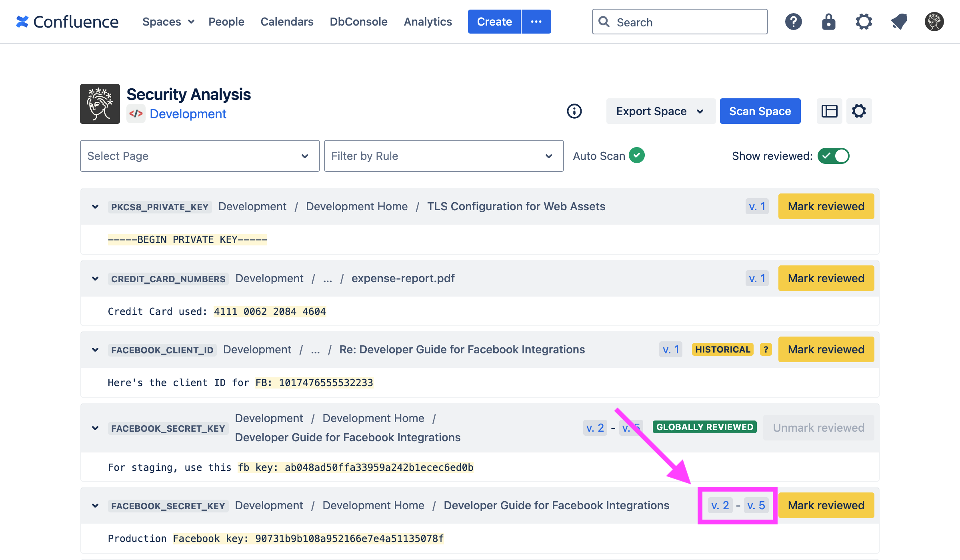
Task: Click the help question mark icon
Action: [793, 22]
